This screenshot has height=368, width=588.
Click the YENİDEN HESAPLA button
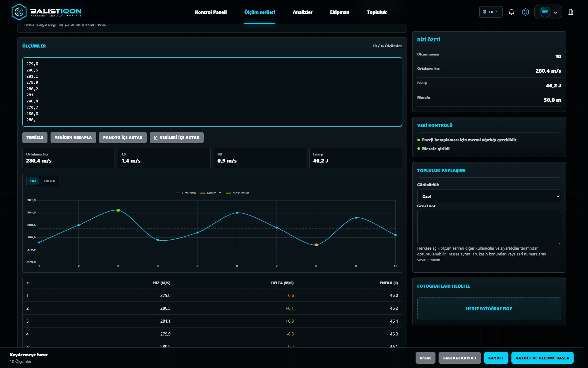(x=73, y=138)
